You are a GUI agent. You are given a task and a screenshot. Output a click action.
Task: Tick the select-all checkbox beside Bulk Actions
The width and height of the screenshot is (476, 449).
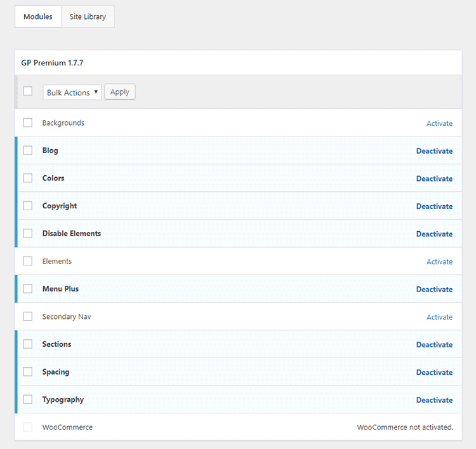(x=28, y=91)
